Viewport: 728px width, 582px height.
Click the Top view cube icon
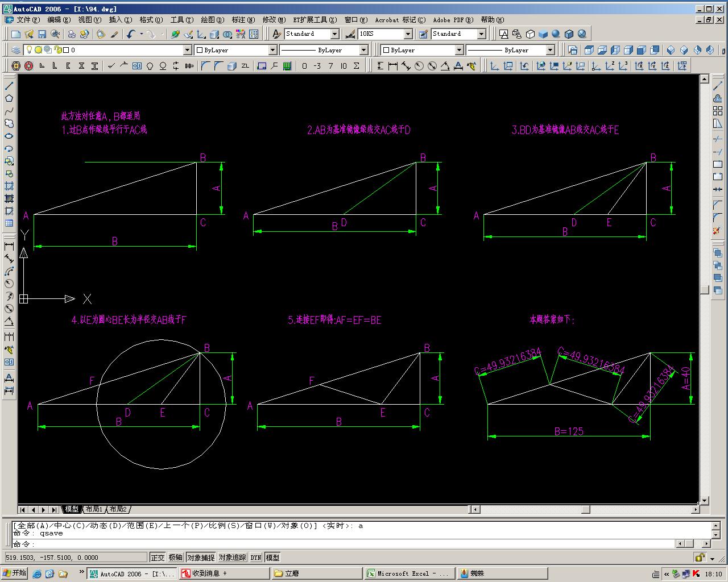click(x=589, y=50)
